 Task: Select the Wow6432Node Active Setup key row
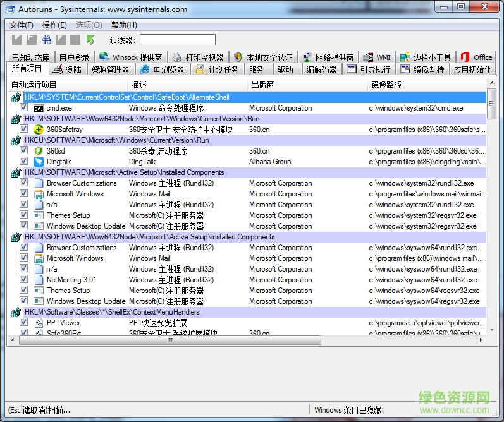click(x=255, y=237)
